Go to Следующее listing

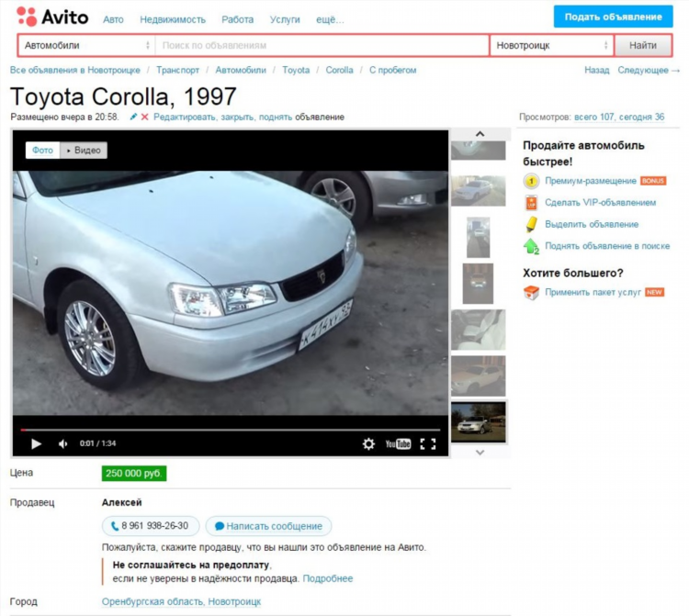649,71
